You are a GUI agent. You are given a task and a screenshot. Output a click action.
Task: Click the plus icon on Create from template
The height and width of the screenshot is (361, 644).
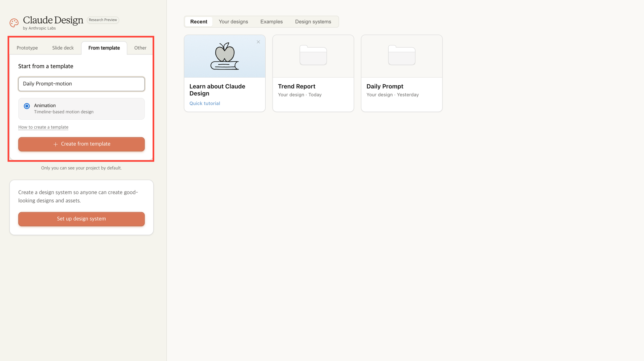click(x=55, y=144)
